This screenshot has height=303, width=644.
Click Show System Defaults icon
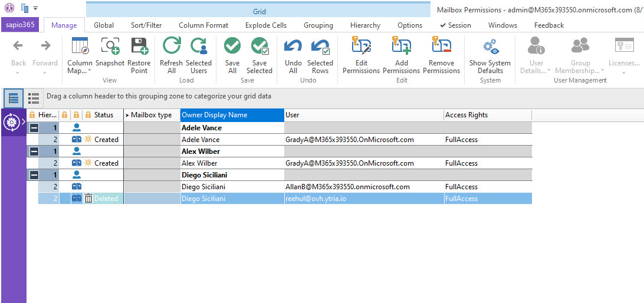[489, 47]
